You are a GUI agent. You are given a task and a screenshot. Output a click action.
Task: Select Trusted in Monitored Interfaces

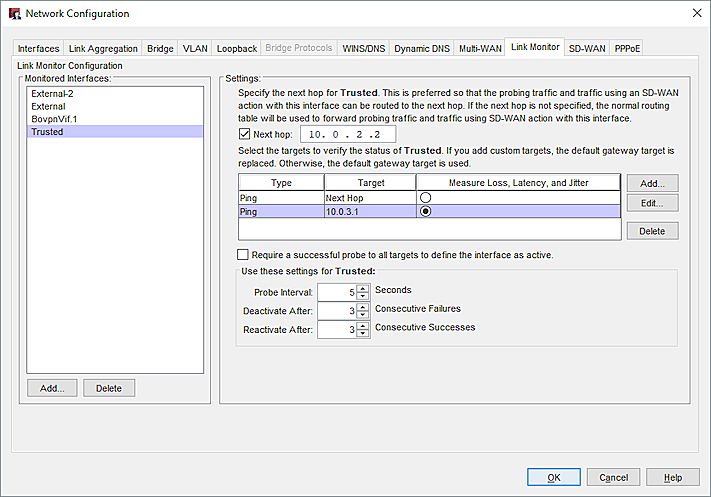[x=115, y=132]
